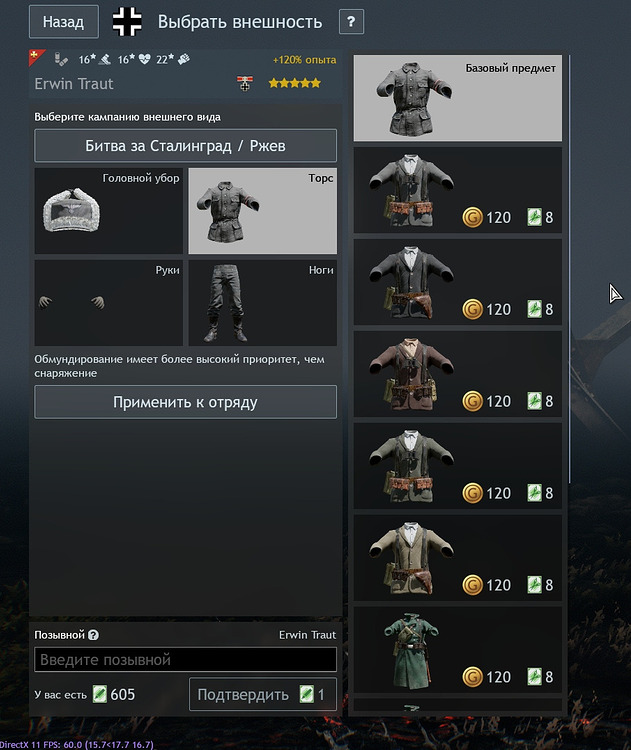Screen dimensions: 631x750
Task: Click the item list vertical scrollbar
Action: pos(569,269)
